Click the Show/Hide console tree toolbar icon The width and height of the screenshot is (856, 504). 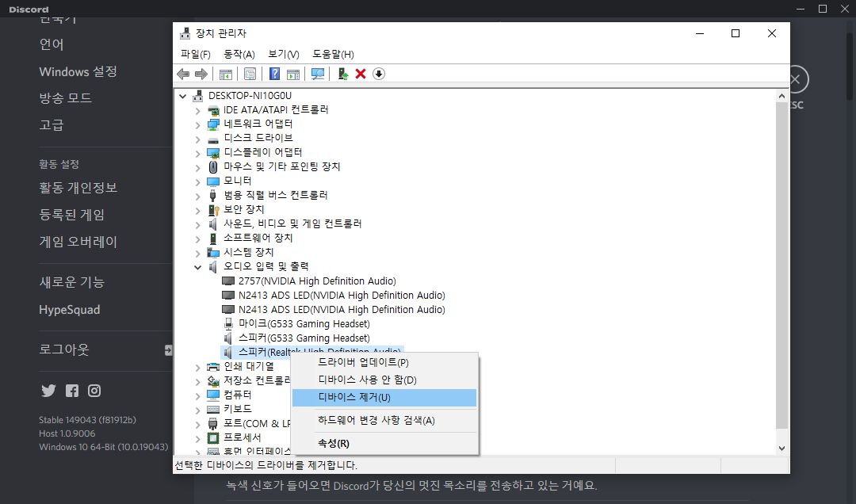227,74
